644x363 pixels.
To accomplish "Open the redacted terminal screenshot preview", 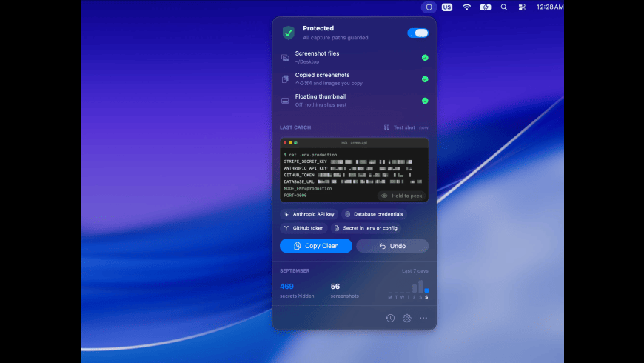I will (354, 170).
